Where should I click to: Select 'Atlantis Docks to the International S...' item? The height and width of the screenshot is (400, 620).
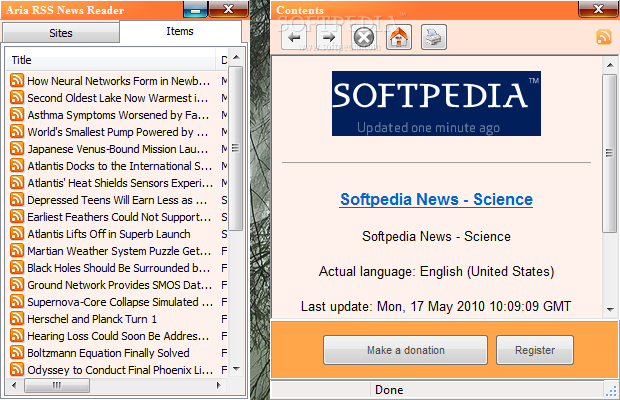119,166
